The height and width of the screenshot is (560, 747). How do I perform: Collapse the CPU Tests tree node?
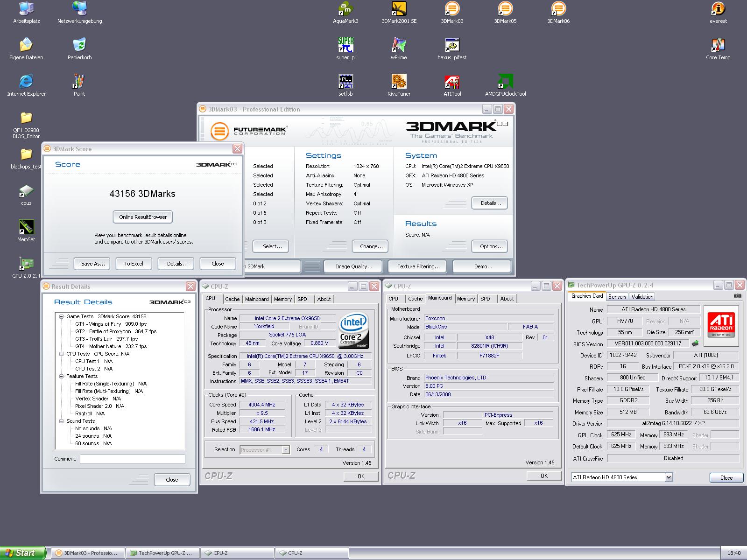click(61, 354)
